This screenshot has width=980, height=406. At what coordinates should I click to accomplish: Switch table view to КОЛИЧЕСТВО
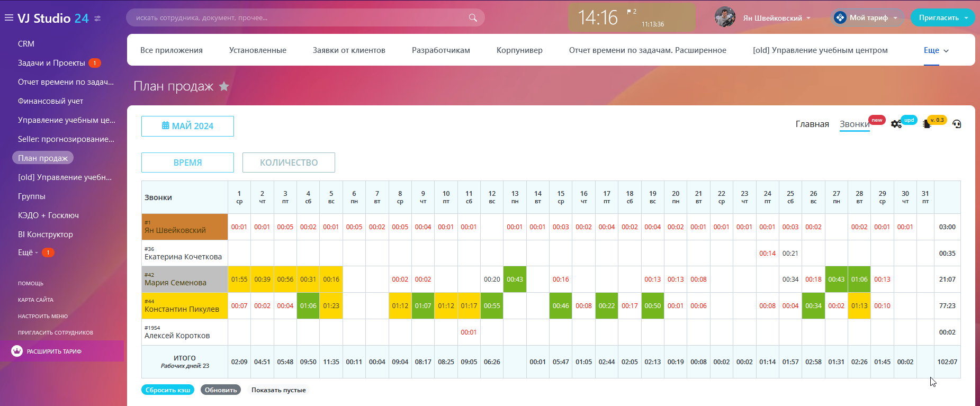click(x=289, y=163)
